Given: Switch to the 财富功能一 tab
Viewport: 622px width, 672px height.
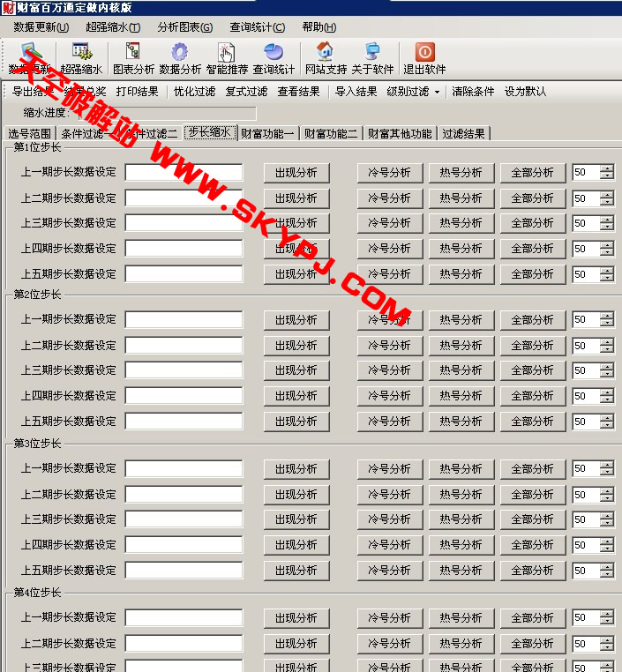Looking at the screenshot, I should point(267,134).
